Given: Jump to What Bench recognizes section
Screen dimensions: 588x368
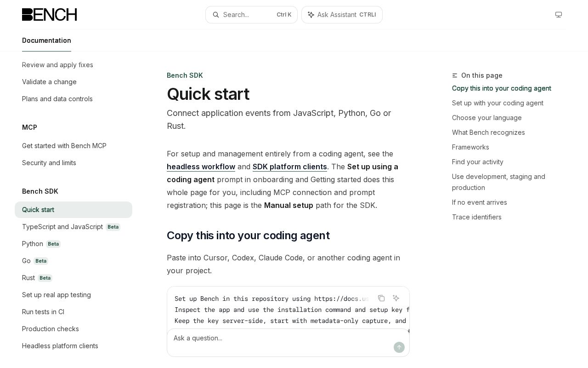Looking at the screenshot, I should (x=488, y=132).
